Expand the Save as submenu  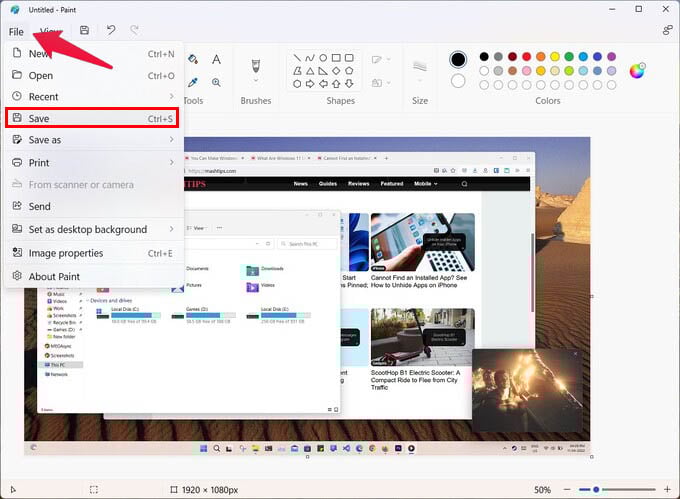(x=172, y=139)
